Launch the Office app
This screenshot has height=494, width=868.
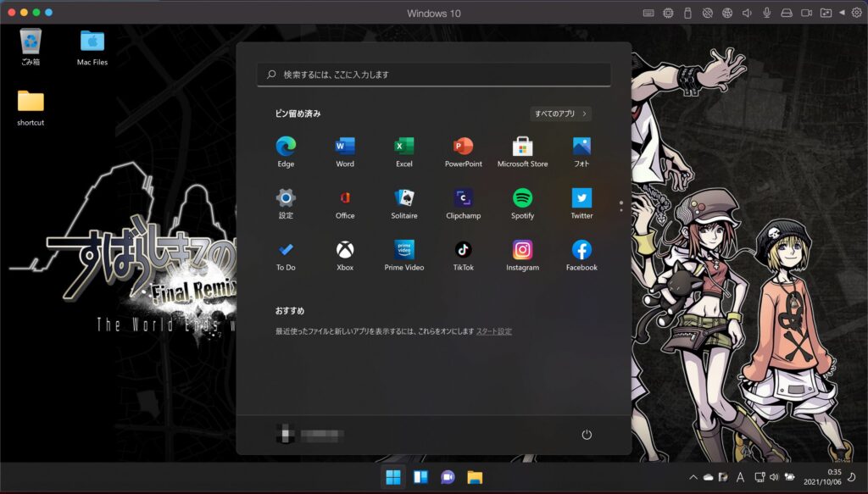point(345,203)
